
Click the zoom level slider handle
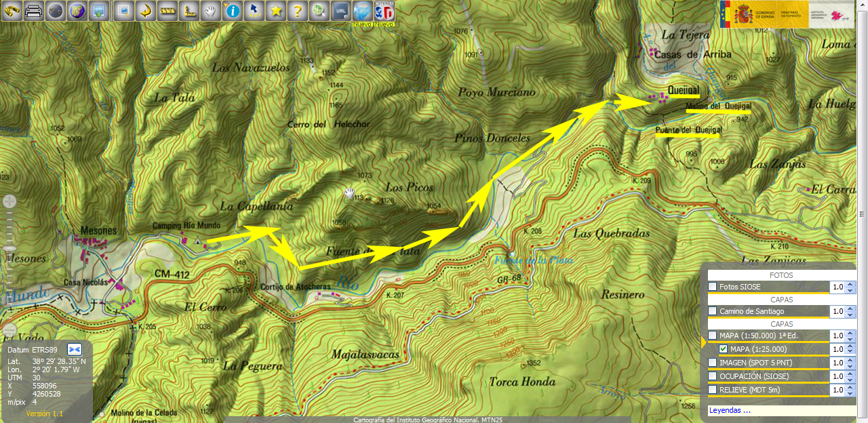pyautogui.click(x=9, y=249)
